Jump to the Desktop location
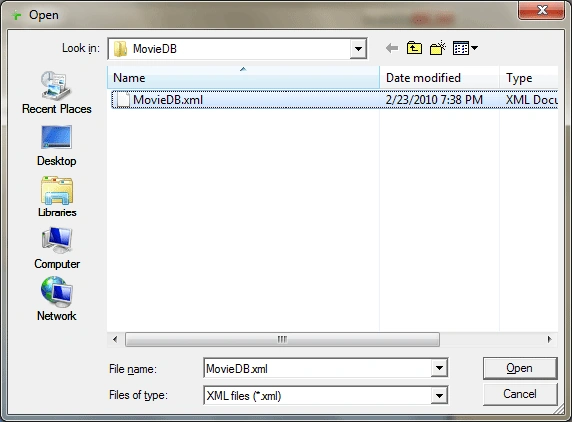The width and height of the screenshot is (572, 422). pyautogui.click(x=57, y=146)
